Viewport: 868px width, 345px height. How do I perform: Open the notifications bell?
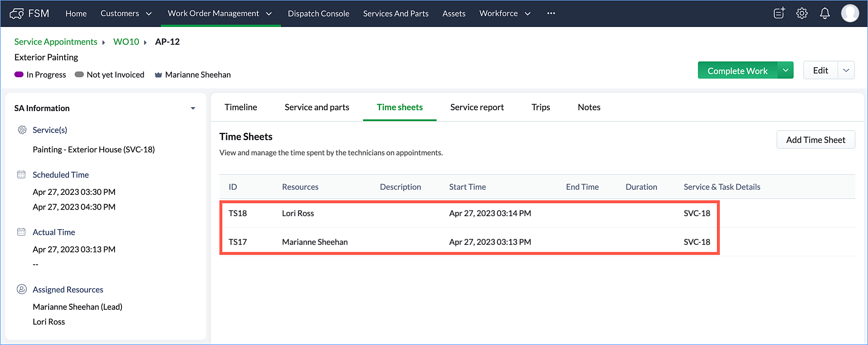[x=825, y=13]
